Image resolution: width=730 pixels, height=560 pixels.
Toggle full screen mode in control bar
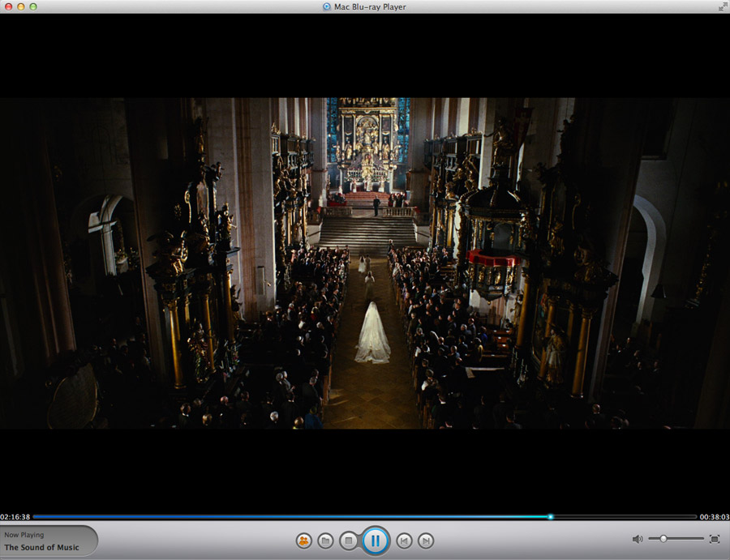click(x=715, y=539)
